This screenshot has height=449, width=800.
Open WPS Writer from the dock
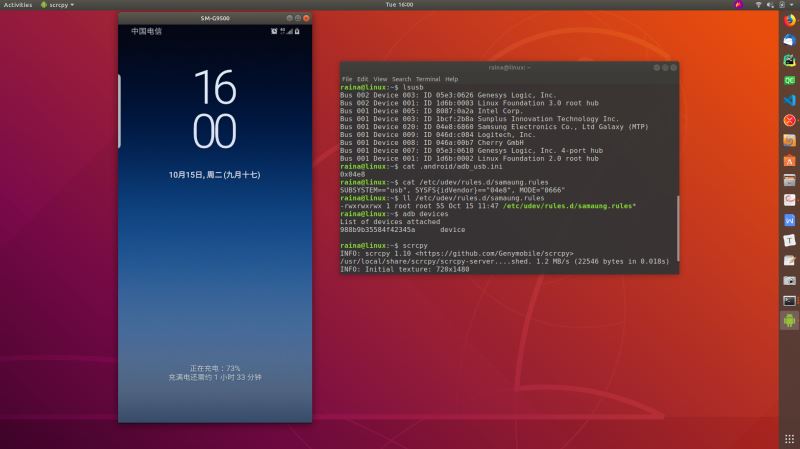click(789, 219)
